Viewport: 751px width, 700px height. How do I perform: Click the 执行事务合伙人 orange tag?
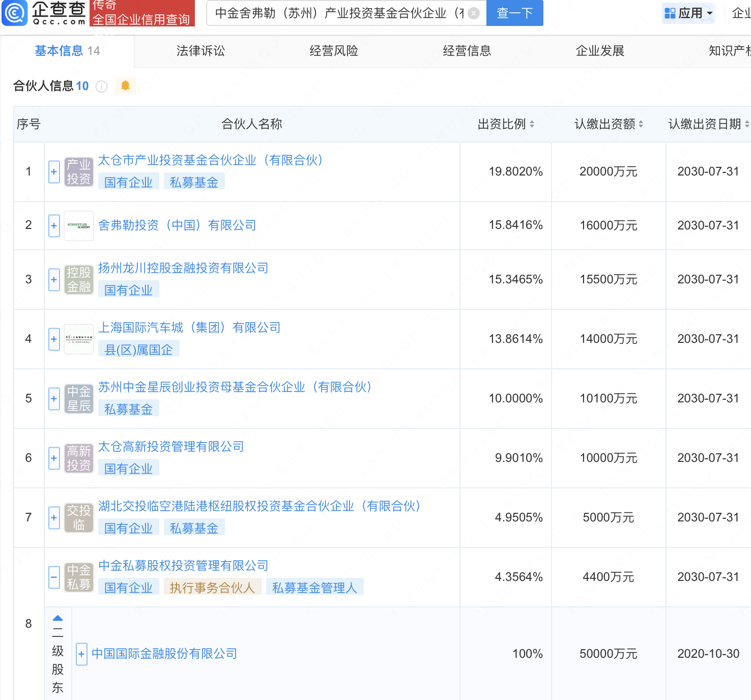(x=212, y=588)
